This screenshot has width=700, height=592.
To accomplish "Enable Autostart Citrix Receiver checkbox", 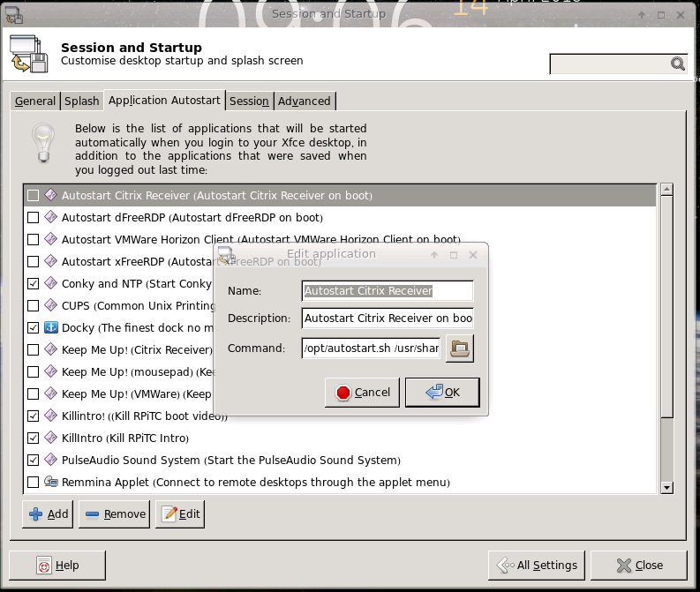I will (33, 195).
